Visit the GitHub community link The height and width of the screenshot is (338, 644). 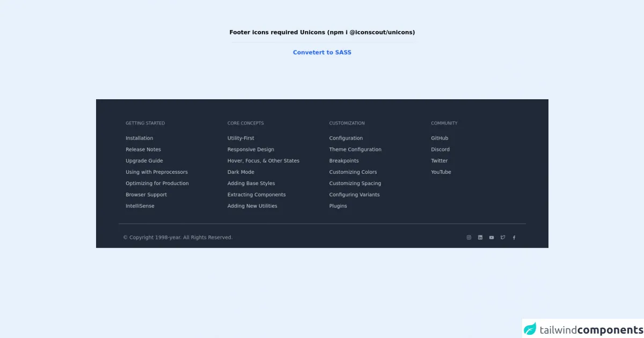tap(440, 138)
